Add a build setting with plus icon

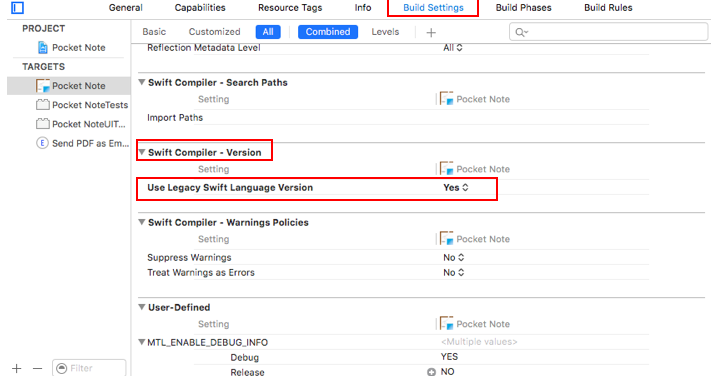pos(431,33)
